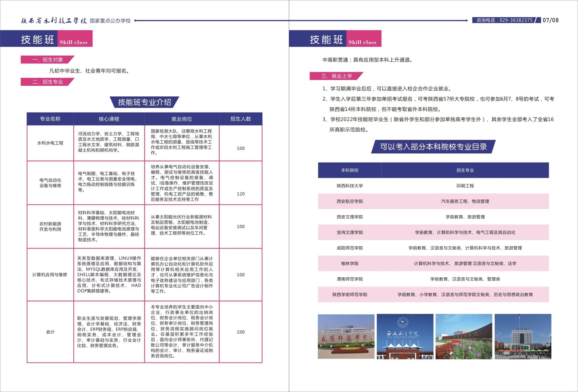Click the right page 技能班 heading banner
The image size is (578, 392).
pyautogui.click(x=335, y=39)
